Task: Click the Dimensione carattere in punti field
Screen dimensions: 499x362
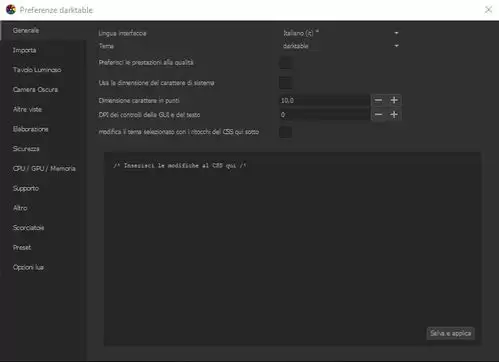Action: [325, 100]
